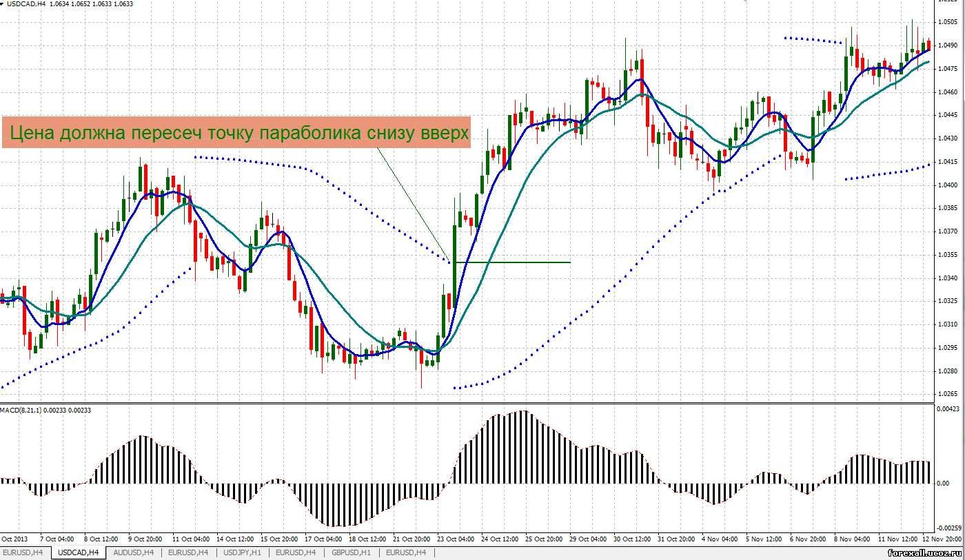Click the 1.0505 price on the price scale
Screen dimensions: 965x560
tap(948, 22)
